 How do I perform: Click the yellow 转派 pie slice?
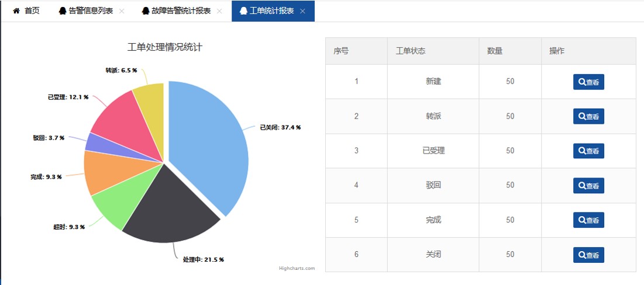tap(150, 96)
